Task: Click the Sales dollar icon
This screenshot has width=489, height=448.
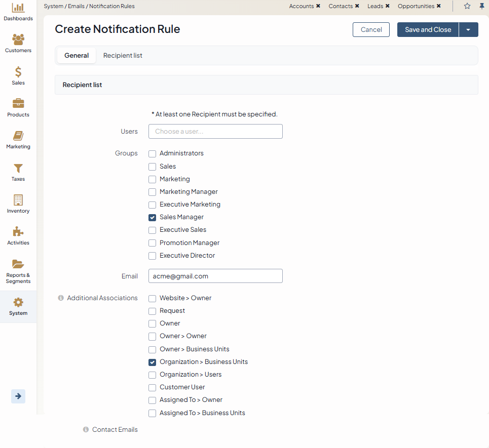Action: tap(18, 72)
